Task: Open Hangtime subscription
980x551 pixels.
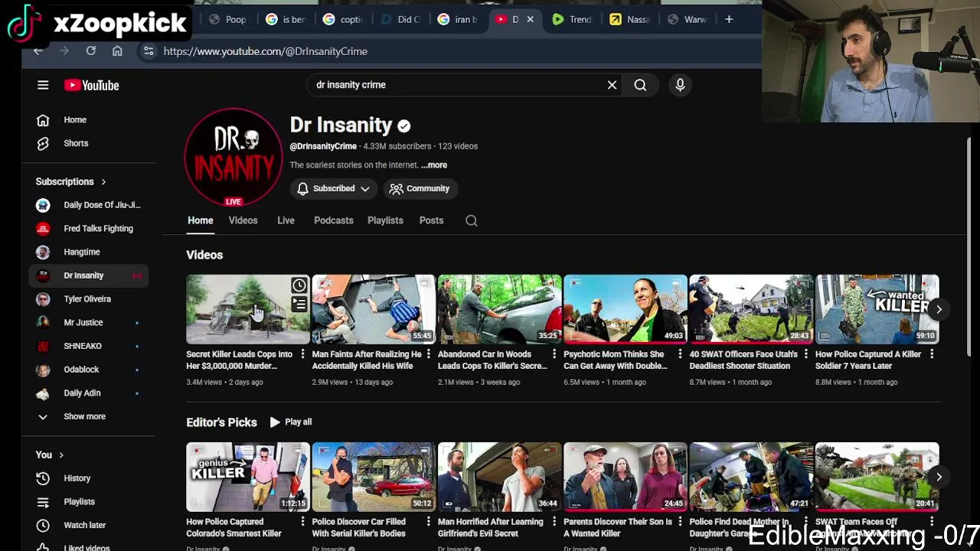Action: (89, 252)
